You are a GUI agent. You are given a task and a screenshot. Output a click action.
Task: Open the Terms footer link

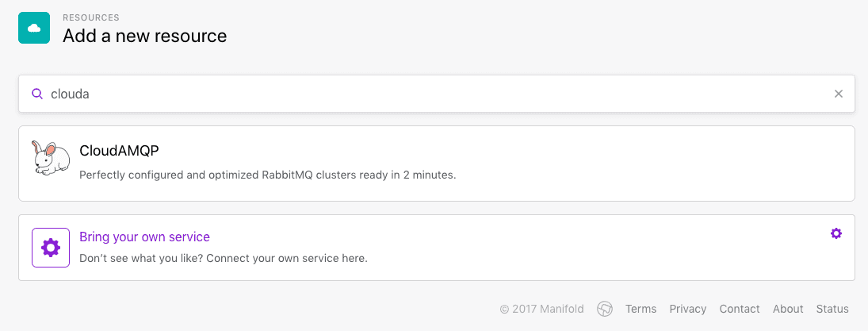[640, 309]
